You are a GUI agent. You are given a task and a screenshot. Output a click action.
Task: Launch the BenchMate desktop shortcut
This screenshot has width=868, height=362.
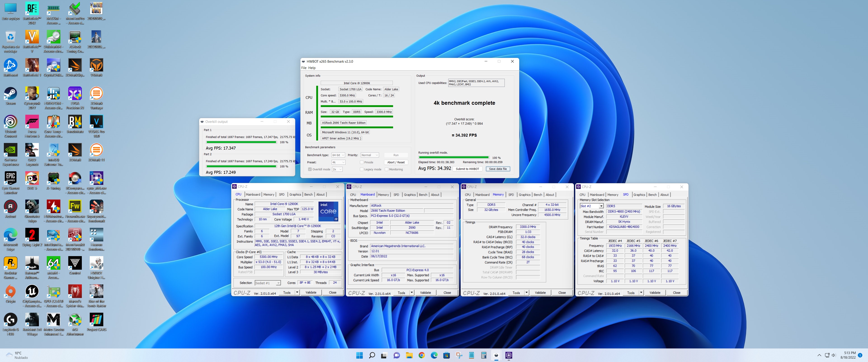[x=75, y=124]
